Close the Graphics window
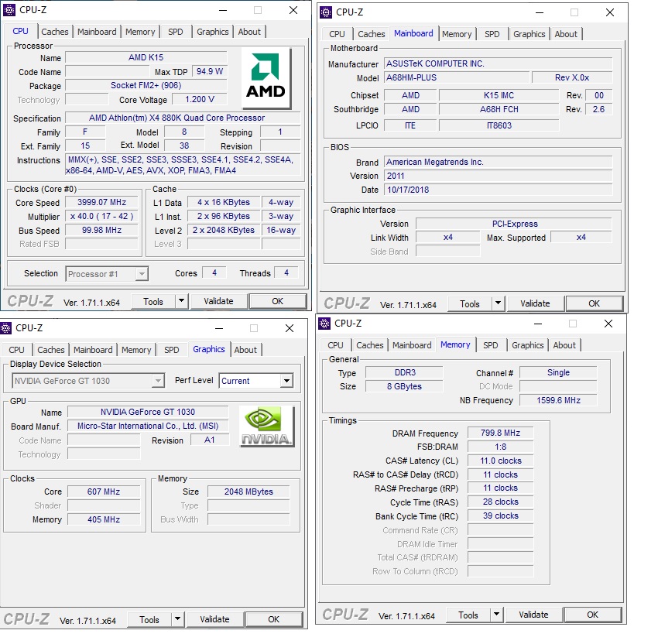Screen dimensions: 658x644 point(290,328)
